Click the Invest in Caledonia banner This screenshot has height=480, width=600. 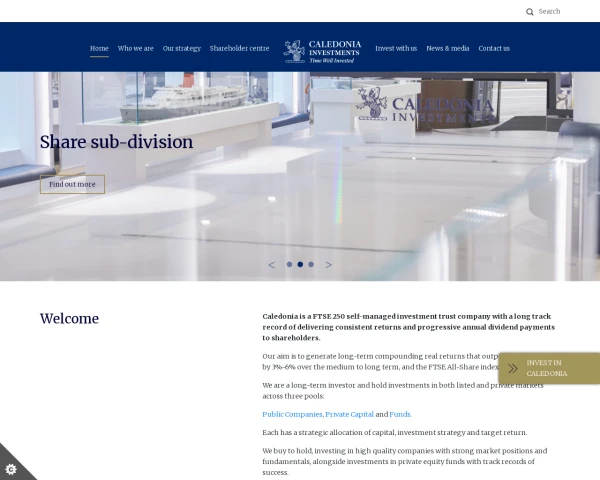pyautogui.click(x=549, y=368)
